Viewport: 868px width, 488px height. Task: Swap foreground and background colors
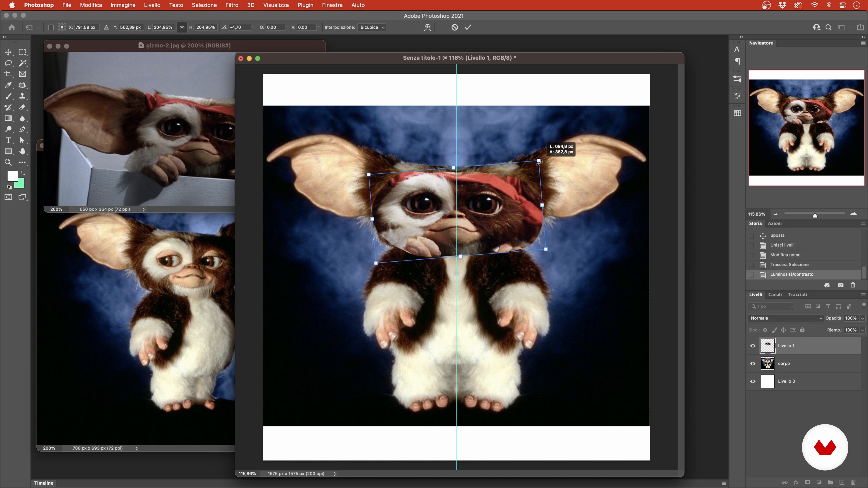tap(23, 173)
